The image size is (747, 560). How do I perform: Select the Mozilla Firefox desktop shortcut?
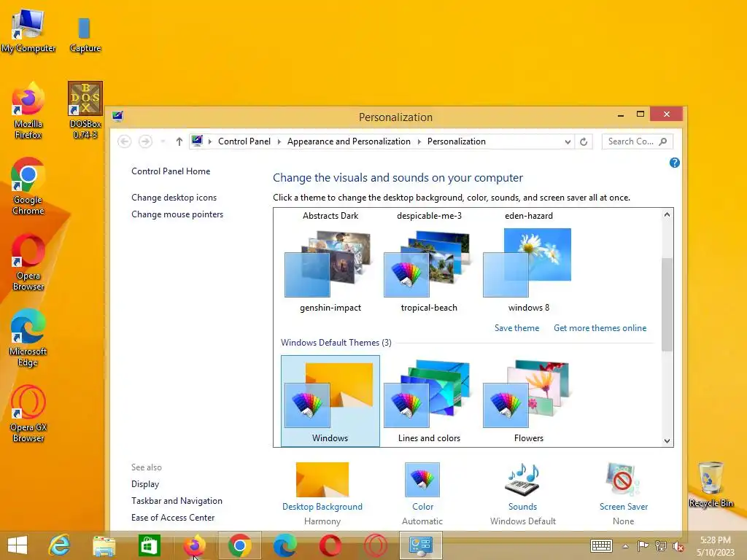tap(28, 110)
